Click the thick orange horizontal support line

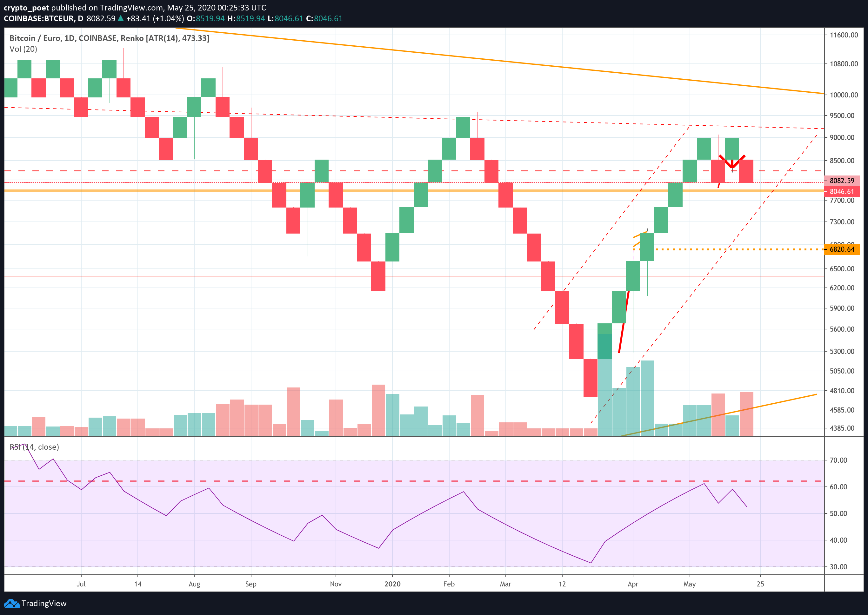click(414, 190)
